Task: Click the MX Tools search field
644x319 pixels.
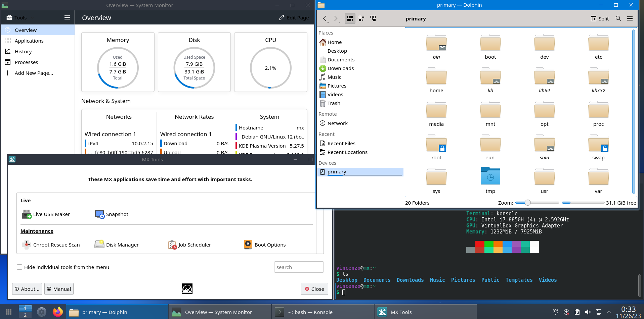Action: [299, 267]
